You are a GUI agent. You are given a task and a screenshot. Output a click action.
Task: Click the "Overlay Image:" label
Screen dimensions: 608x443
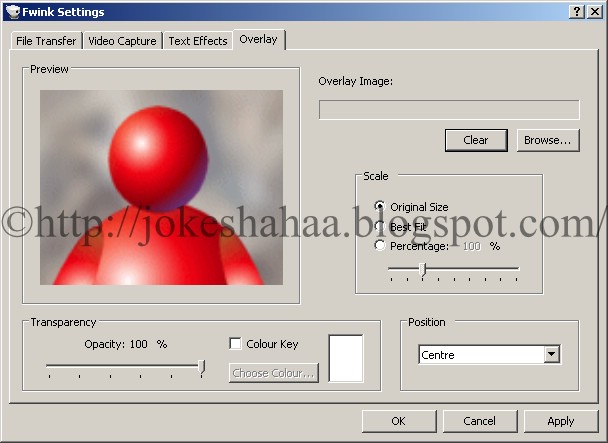point(356,81)
